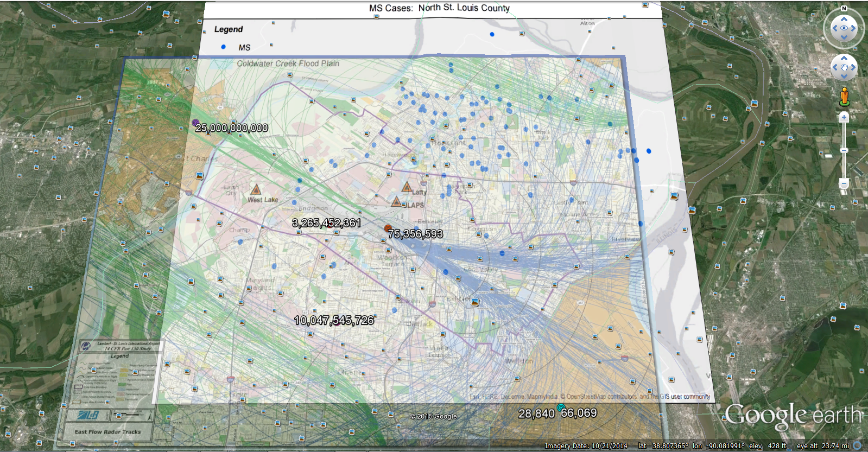The height and width of the screenshot is (452, 868).
Task: Select the SLAPS triangle placemark
Action: pyautogui.click(x=396, y=202)
